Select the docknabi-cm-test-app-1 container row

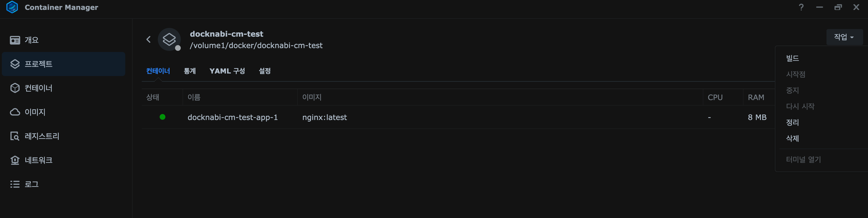tap(233, 117)
